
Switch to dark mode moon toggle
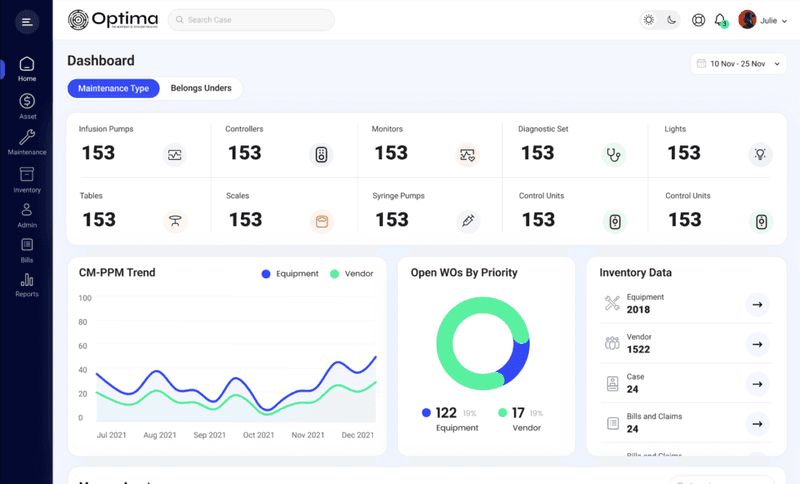671,20
